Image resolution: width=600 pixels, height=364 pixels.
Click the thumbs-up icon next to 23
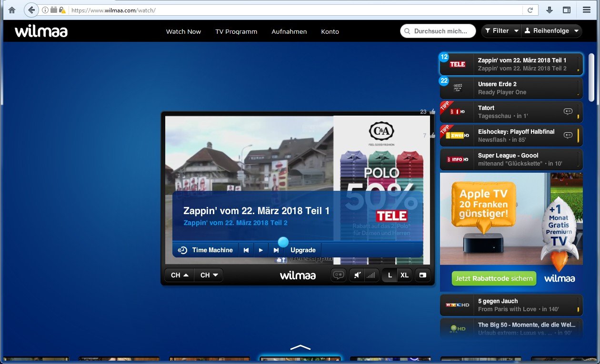432,112
